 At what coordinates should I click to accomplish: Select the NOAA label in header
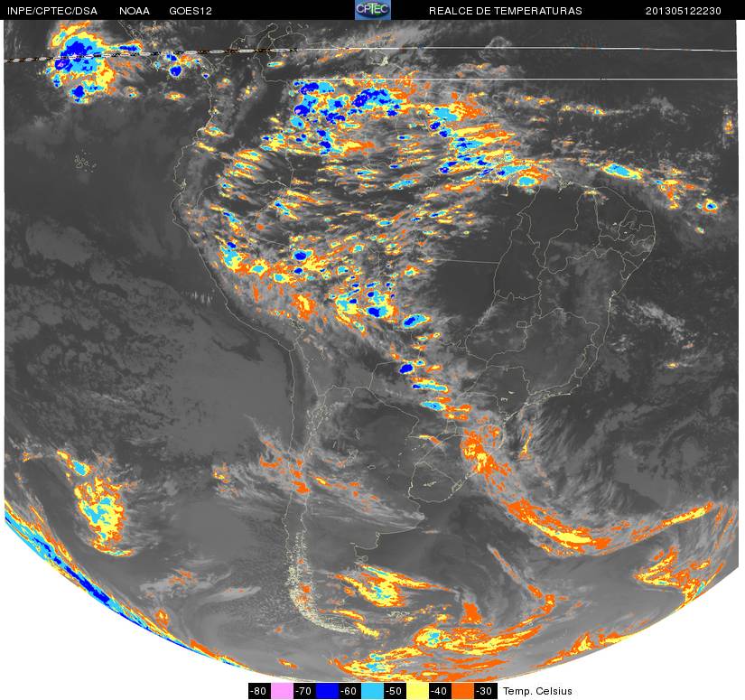[x=135, y=11]
